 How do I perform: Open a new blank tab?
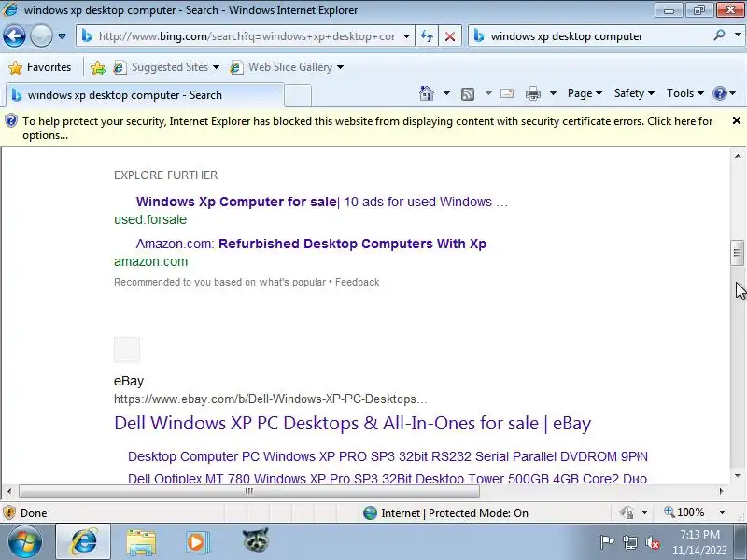[x=298, y=95]
